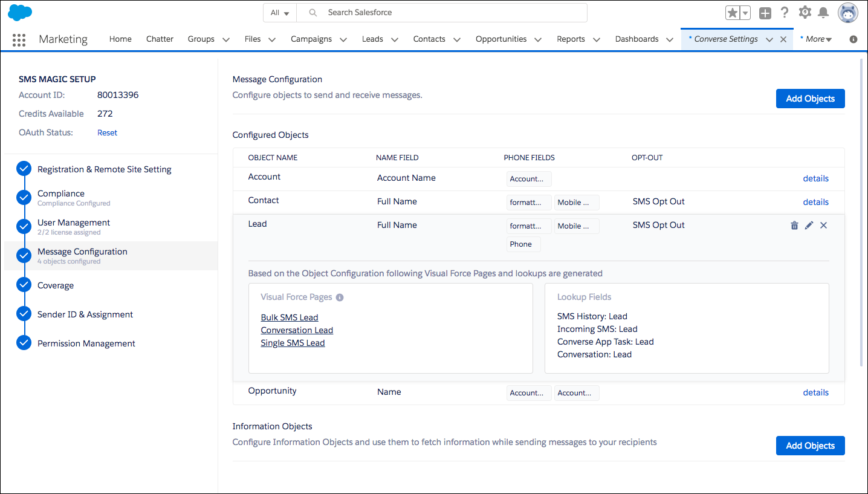This screenshot has height=494, width=868.
Task: Click the search magnifier icon
Action: tap(313, 13)
